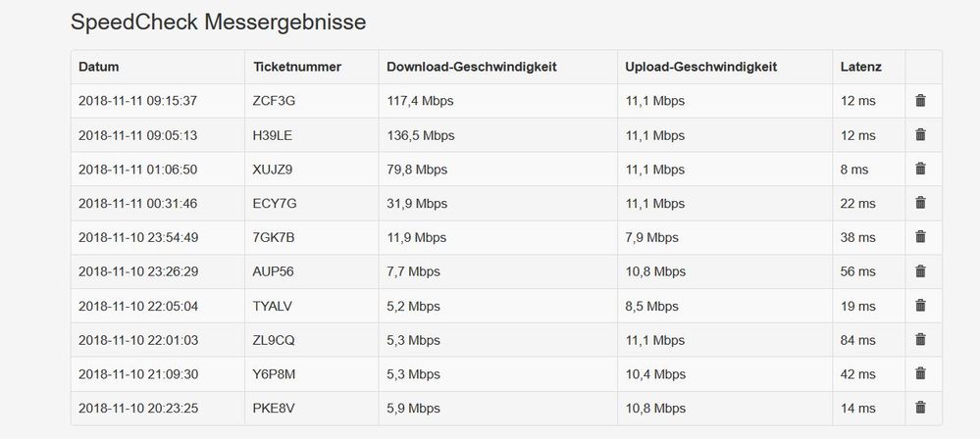Click the SpeedCheck Messergebnisse heading
This screenshot has width=980, height=439.
[218, 23]
